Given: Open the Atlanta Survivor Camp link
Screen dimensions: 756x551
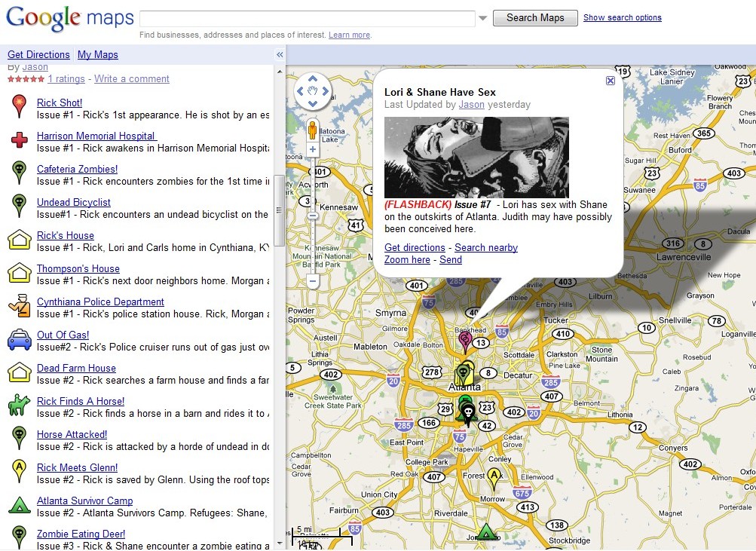Looking at the screenshot, I should (85, 500).
